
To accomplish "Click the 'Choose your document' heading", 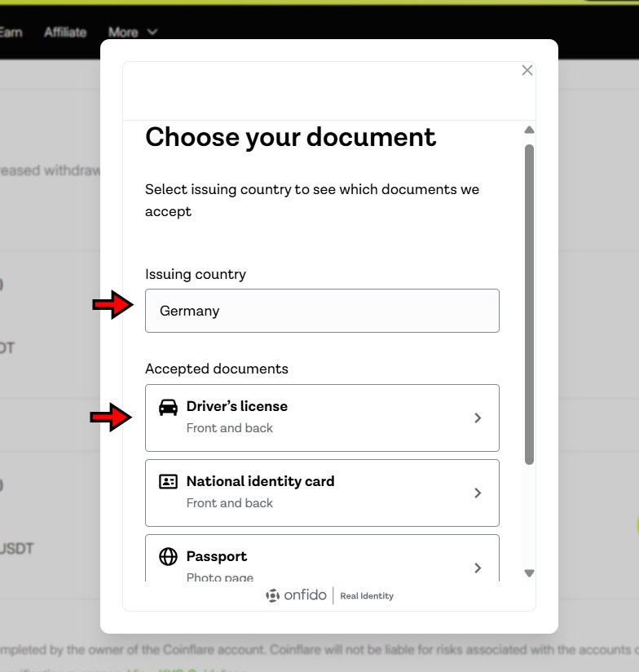I will point(290,138).
